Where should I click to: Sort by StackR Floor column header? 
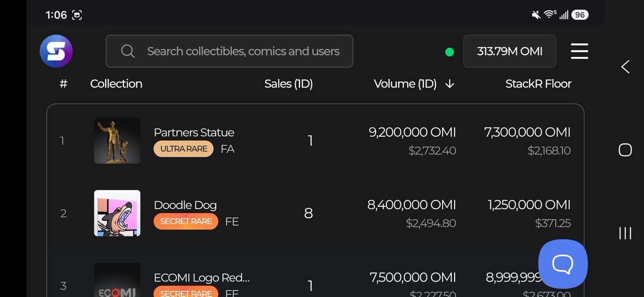click(538, 84)
